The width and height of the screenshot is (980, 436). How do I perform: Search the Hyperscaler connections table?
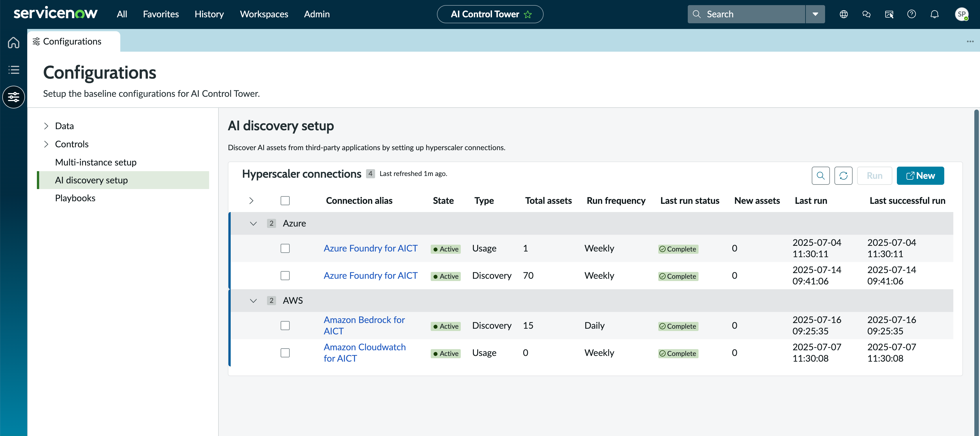pos(821,176)
